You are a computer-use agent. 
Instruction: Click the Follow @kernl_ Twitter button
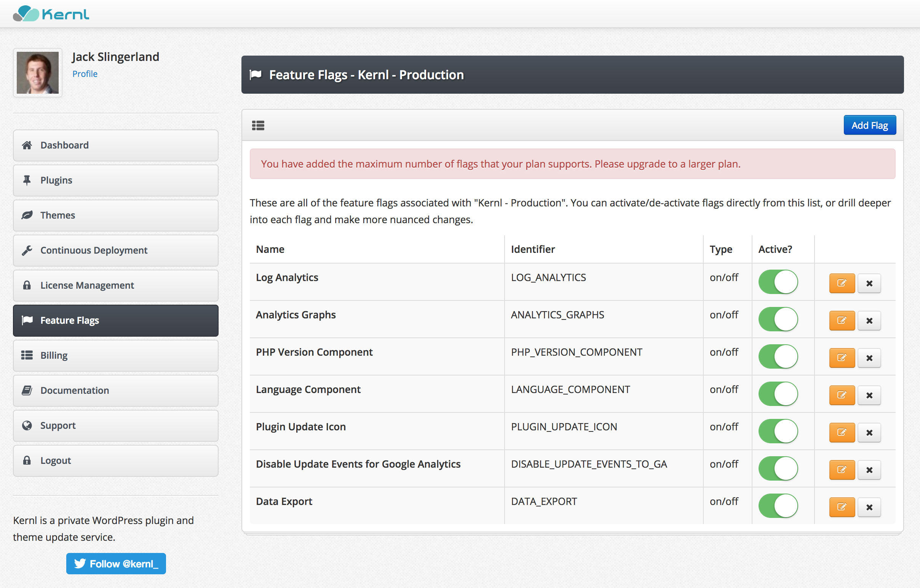(x=116, y=564)
